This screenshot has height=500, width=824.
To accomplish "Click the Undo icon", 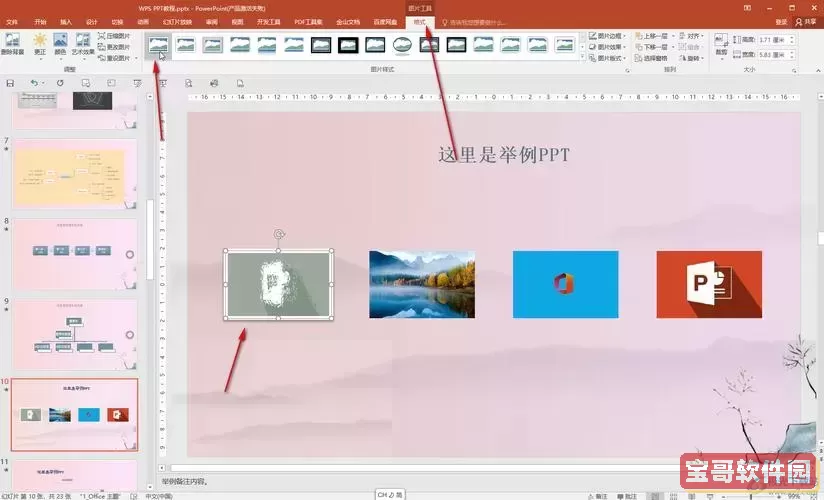I will [x=34, y=83].
